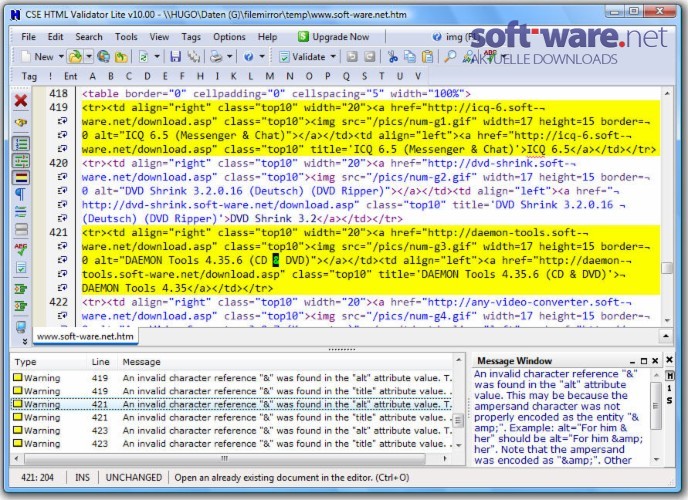Expand the Help icon dropdown arrow

click(x=262, y=57)
